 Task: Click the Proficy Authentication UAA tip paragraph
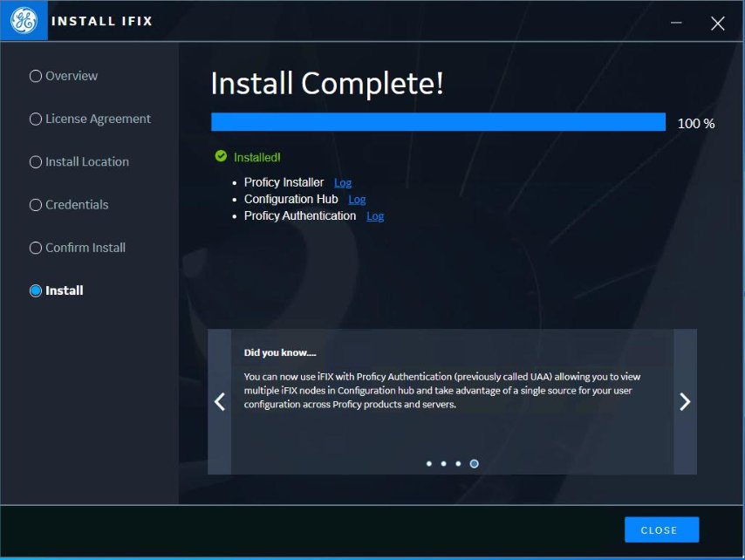point(442,391)
